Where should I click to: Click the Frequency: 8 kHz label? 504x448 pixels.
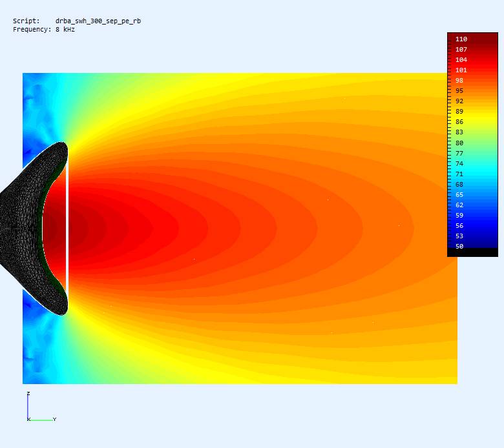44,29
